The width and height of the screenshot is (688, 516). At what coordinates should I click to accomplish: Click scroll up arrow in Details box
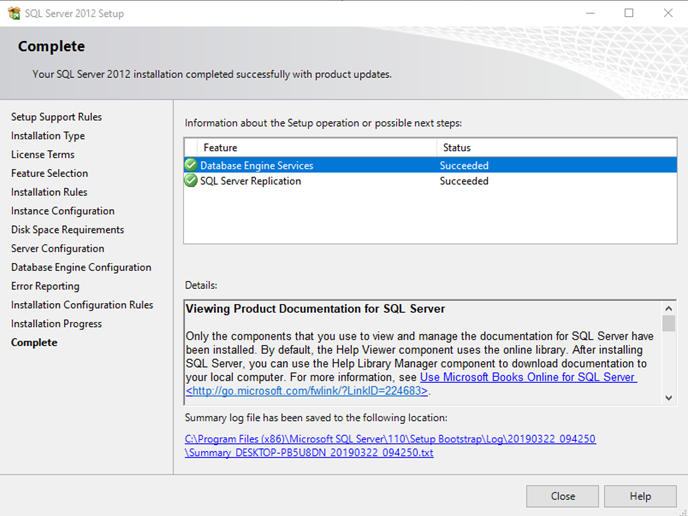[x=669, y=308]
